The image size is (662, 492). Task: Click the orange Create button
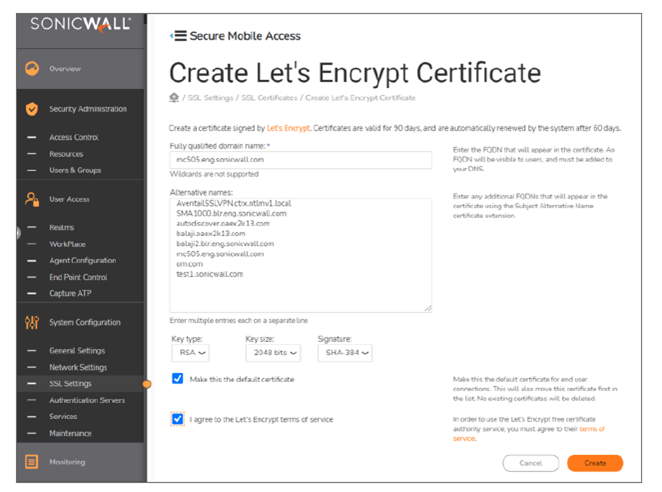pyautogui.click(x=594, y=463)
